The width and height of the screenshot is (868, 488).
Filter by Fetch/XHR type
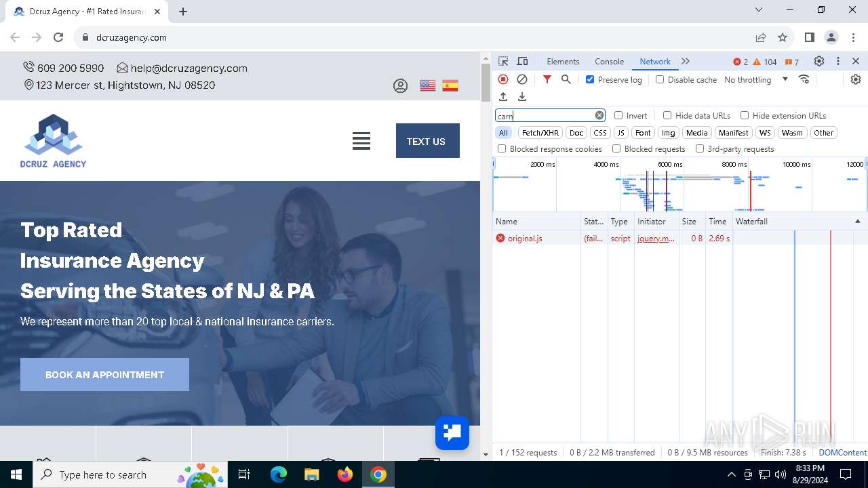pyautogui.click(x=540, y=133)
